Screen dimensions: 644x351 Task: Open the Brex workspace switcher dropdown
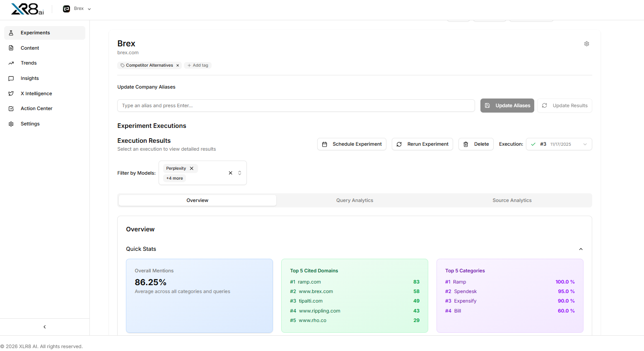point(77,9)
